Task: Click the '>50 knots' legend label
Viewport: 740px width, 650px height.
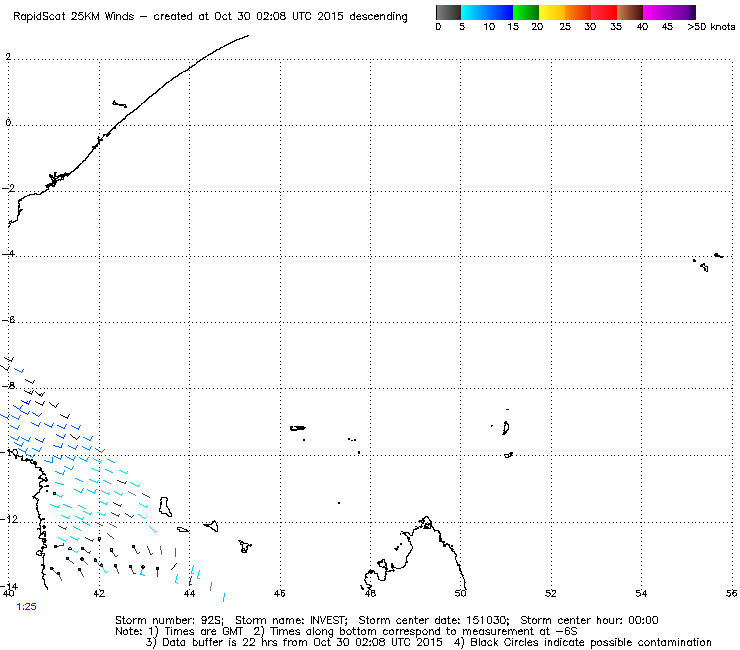Action: click(711, 27)
